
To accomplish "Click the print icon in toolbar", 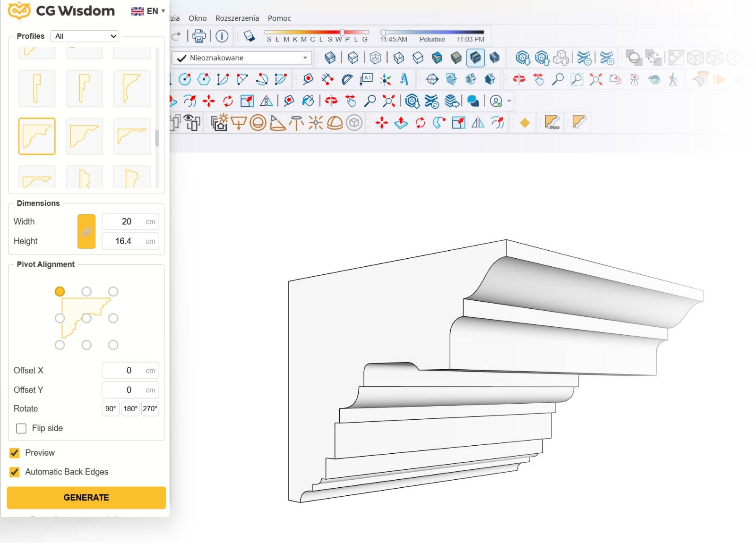I will (x=199, y=36).
